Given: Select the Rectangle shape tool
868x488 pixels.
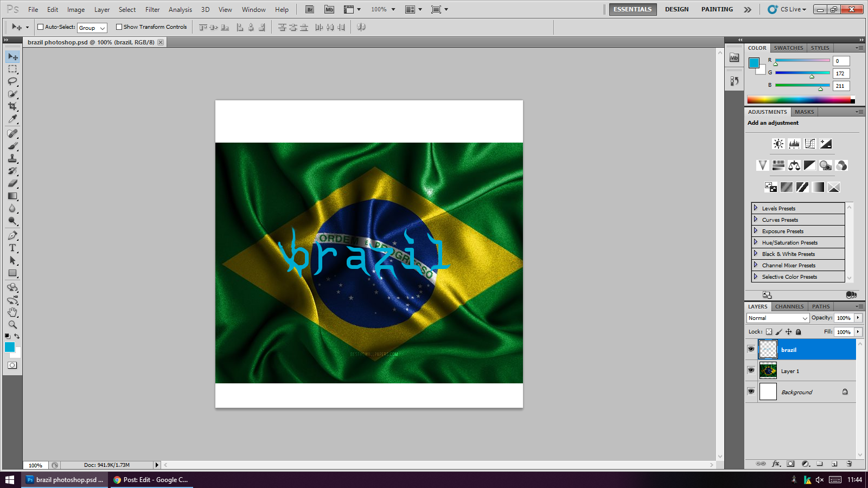Looking at the screenshot, I should 12,273.
